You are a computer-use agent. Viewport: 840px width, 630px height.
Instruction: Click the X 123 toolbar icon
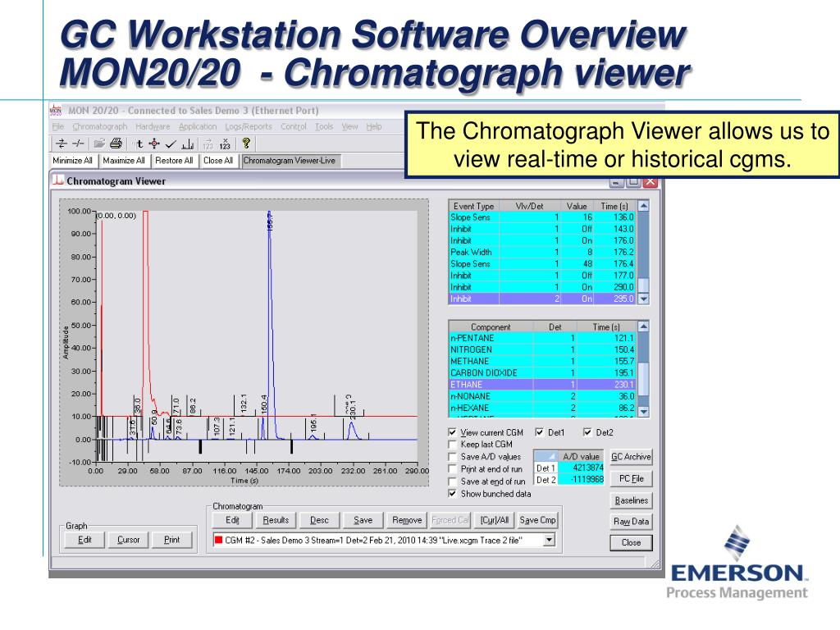(225, 144)
